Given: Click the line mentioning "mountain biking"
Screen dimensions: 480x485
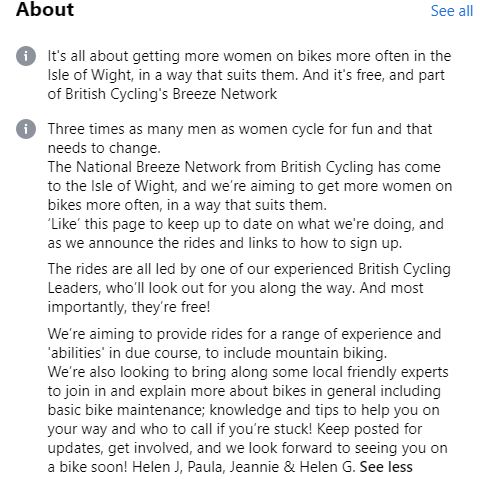Looking at the screenshot, I should (x=217, y=353).
